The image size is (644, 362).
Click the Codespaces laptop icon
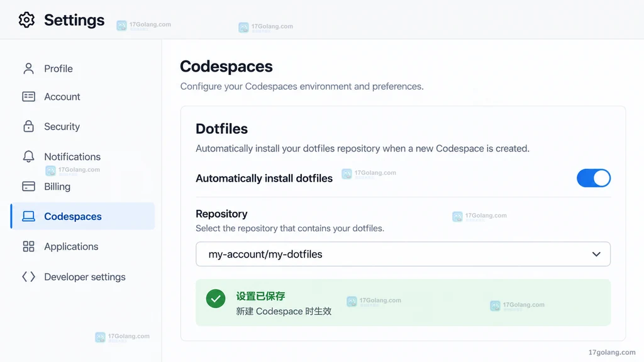coord(28,216)
